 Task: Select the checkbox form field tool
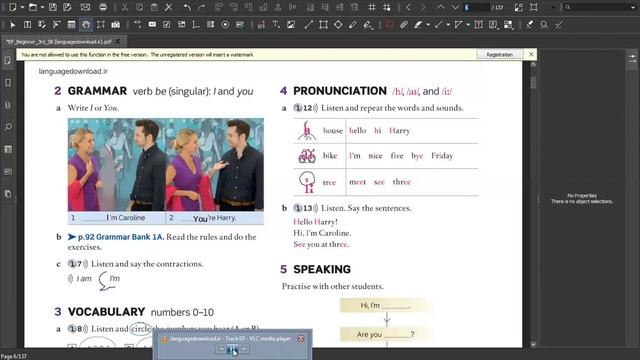pos(167,25)
